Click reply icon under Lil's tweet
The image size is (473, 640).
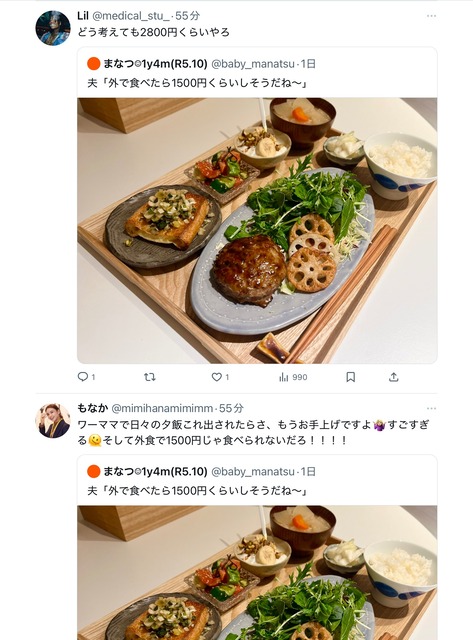(x=83, y=377)
